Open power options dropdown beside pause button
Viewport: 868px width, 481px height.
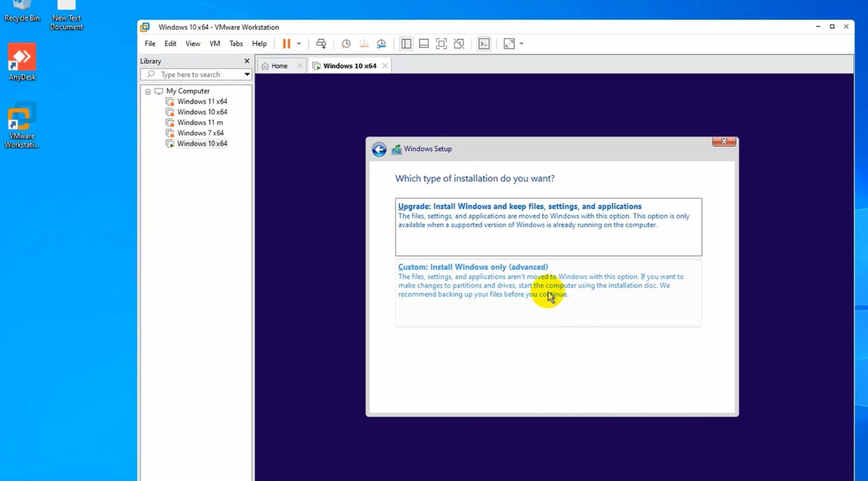click(x=299, y=44)
